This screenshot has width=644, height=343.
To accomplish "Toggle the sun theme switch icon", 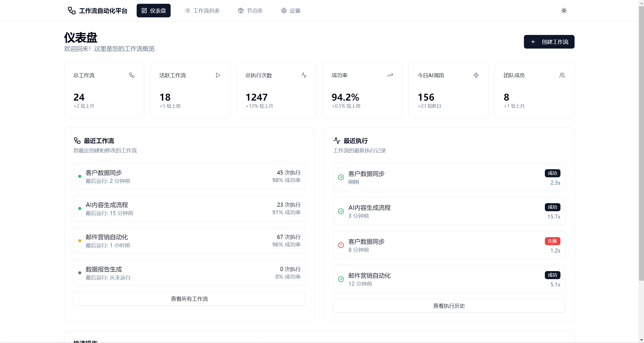I will 564,11.
